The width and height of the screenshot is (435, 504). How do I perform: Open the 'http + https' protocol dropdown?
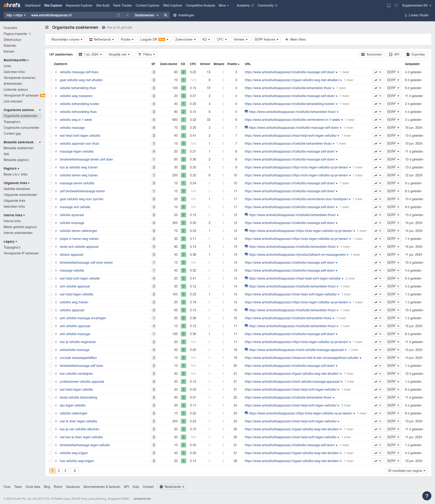click(16, 15)
